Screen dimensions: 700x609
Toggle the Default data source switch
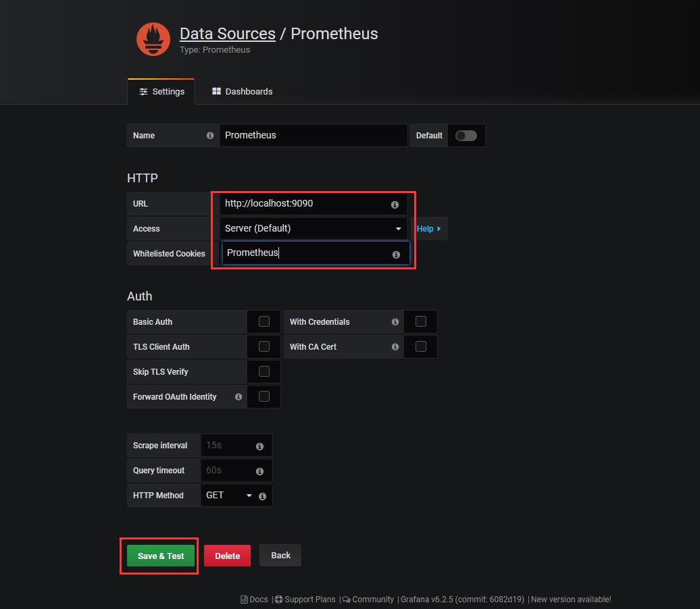(466, 136)
